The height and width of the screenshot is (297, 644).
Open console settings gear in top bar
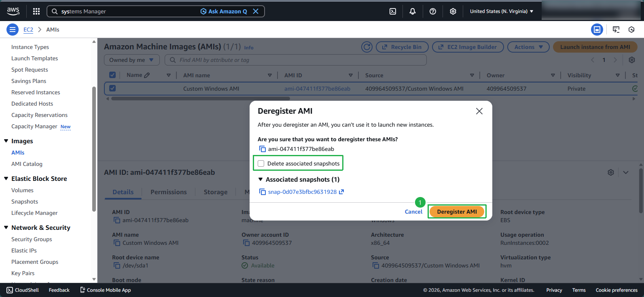coord(453,11)
